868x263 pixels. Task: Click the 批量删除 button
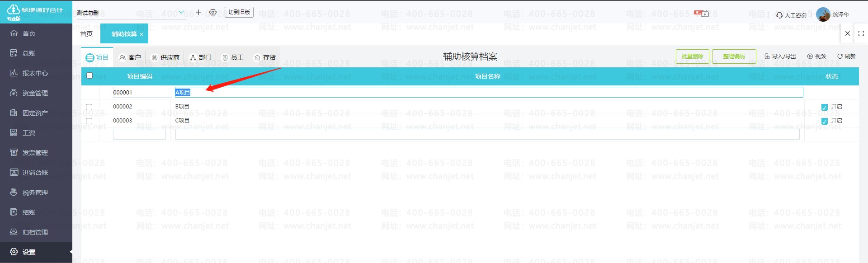point(693,56)
